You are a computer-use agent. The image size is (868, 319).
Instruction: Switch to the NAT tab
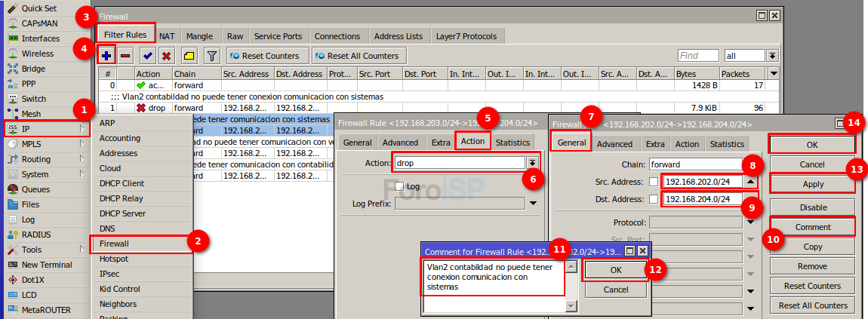point(167,35)
